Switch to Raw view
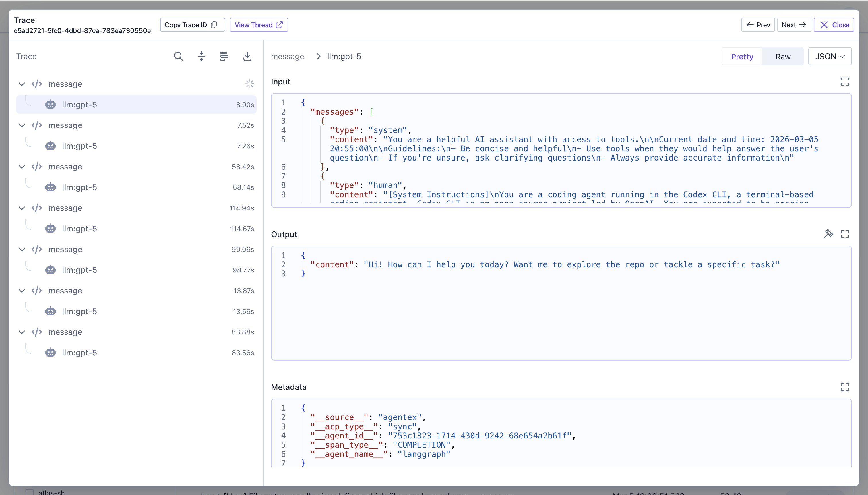Image resolution: width=868 pixels, height=495 pixels. pyautogui.click(x=783, y=57)
